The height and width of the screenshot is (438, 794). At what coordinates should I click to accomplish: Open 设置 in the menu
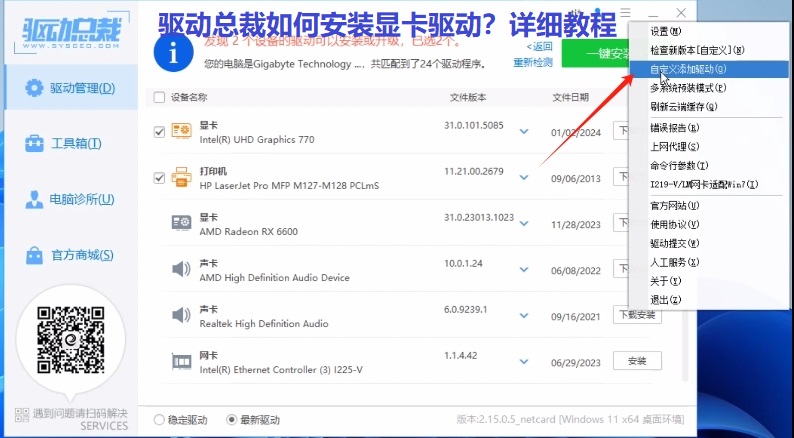pos(708,31)
